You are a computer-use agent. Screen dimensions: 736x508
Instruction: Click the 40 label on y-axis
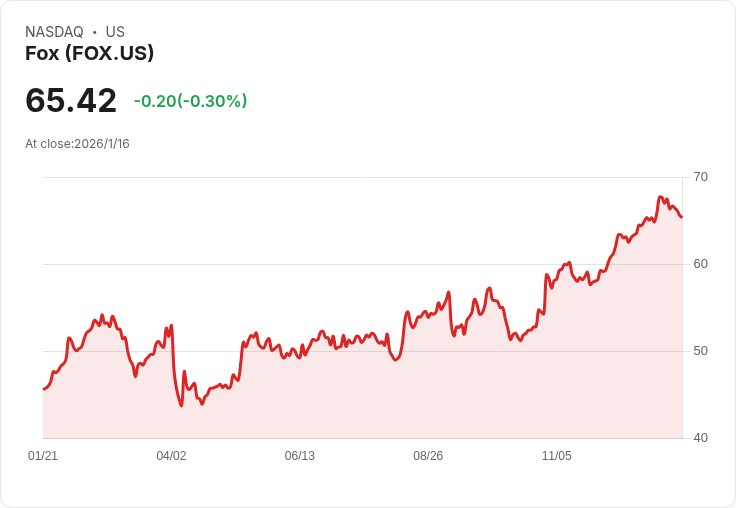[x=700, y=438]
